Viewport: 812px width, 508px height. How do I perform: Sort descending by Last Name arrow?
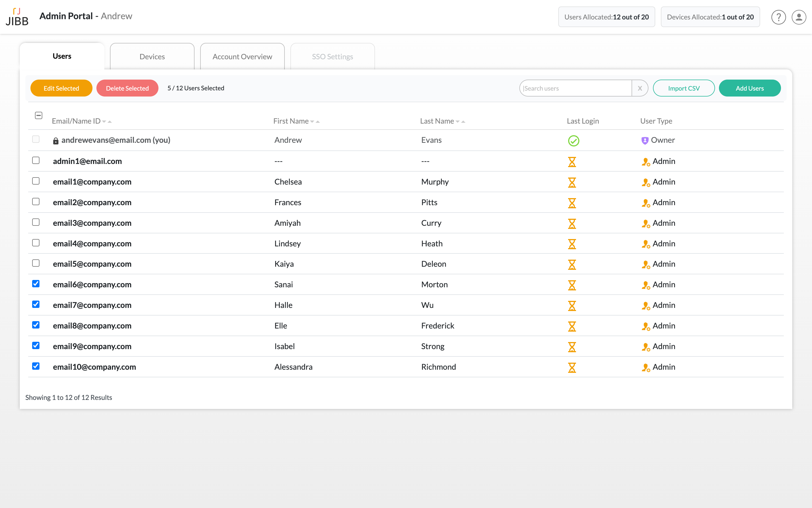tap(457, 122)
